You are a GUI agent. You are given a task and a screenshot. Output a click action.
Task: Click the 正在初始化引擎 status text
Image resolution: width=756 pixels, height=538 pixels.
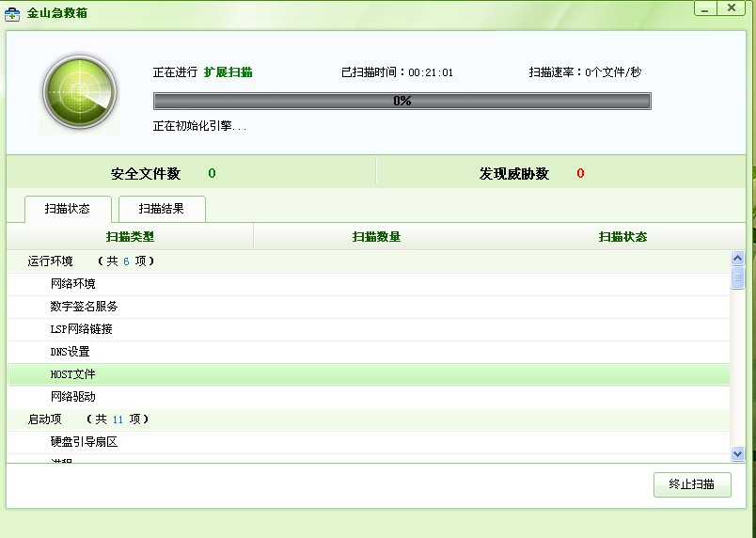[199, 126]
